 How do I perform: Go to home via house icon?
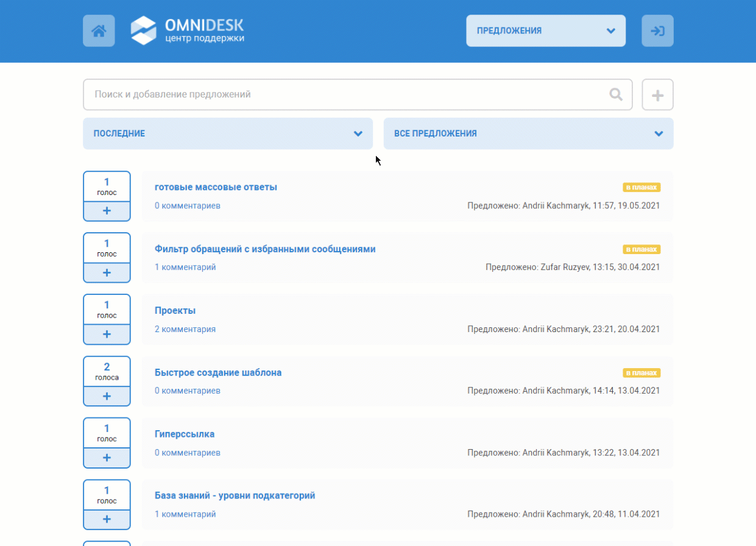[x=99, y=30]
